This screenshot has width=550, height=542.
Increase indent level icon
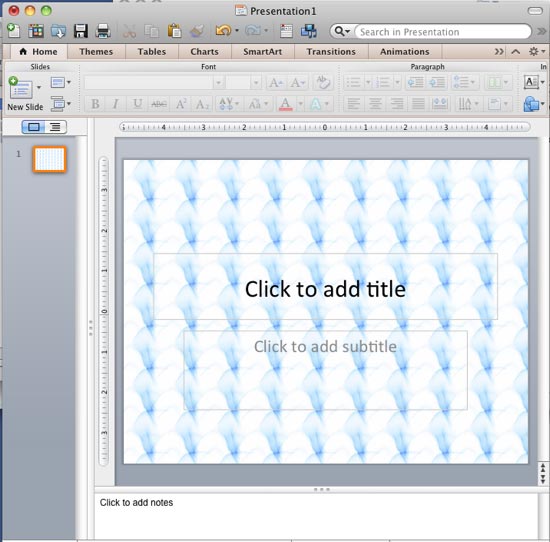pos(437,83)
